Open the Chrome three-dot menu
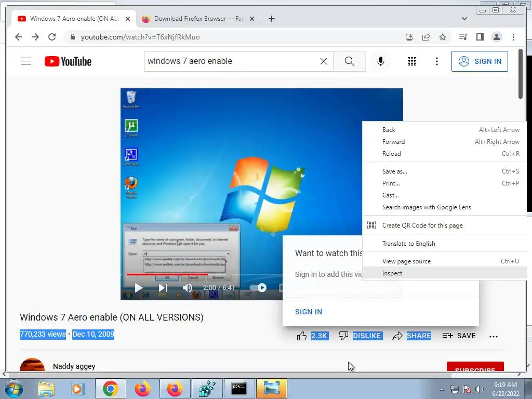 [x=513, y=37]
